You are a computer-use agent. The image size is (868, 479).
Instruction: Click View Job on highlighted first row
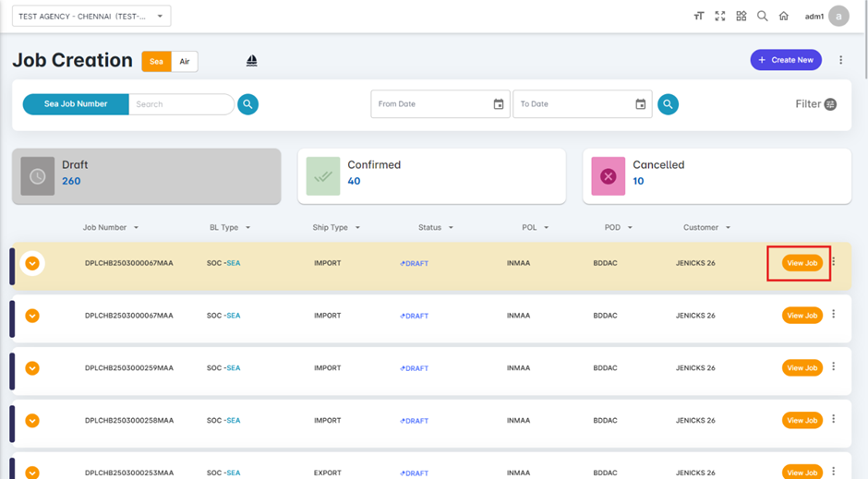[802, 263]
